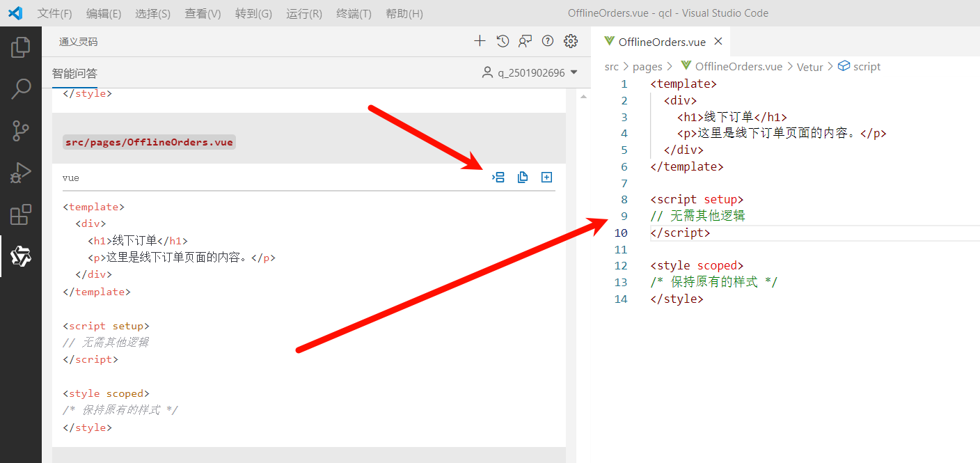This screenshot has height=463, width=980.
Task: Create new file from vue code block
Action: [x=547, y=178]
